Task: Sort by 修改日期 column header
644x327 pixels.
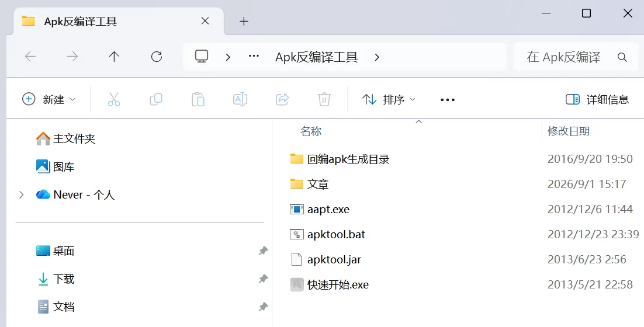Action: pyautogui.click(x=569, y=131)
